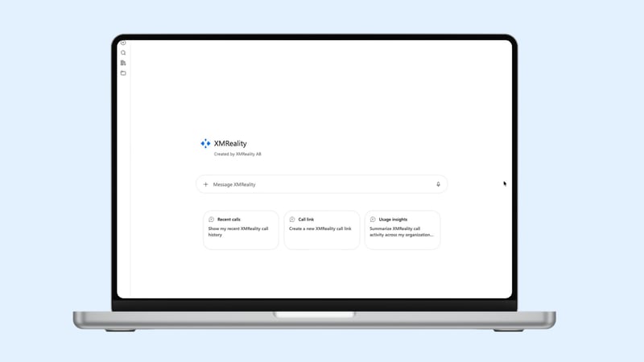Click the XMReality title heading
This screenshot has width=644, height=362.
230,143
